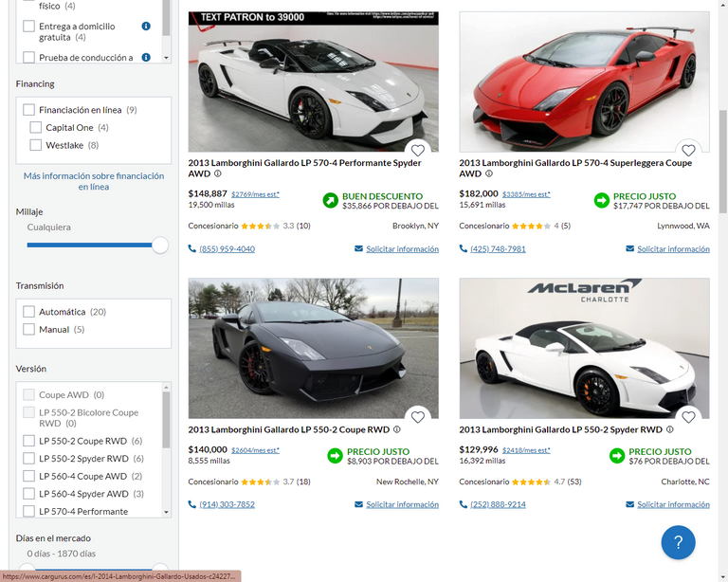
Task: Check Prueba de conducción a domicilio box
Action: click(28, 58)
